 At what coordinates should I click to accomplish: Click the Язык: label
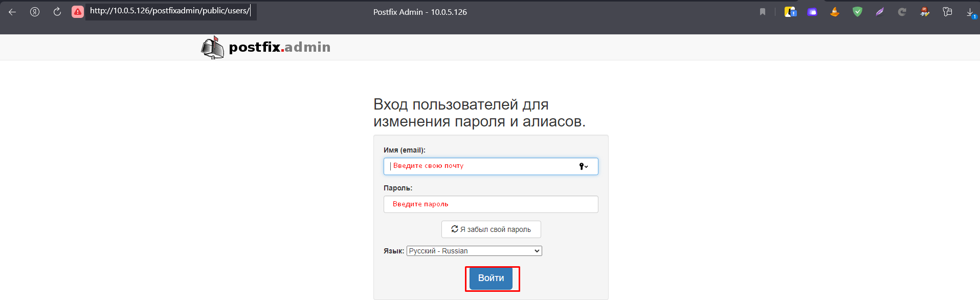pyautogui.click(x=394, y=251)
